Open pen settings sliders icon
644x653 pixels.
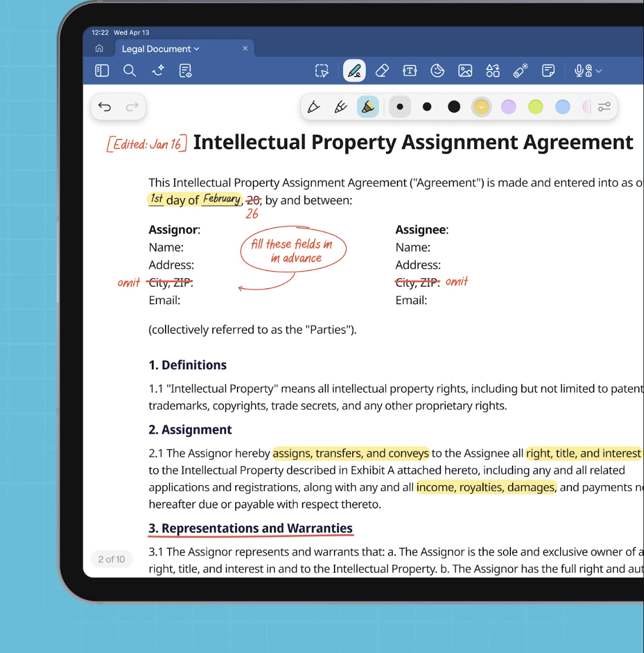point(604,107)
